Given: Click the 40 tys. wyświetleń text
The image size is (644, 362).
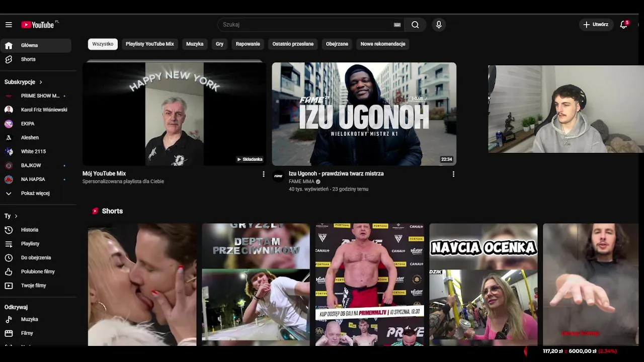Looking at the screenshot, I should (308, 189).
